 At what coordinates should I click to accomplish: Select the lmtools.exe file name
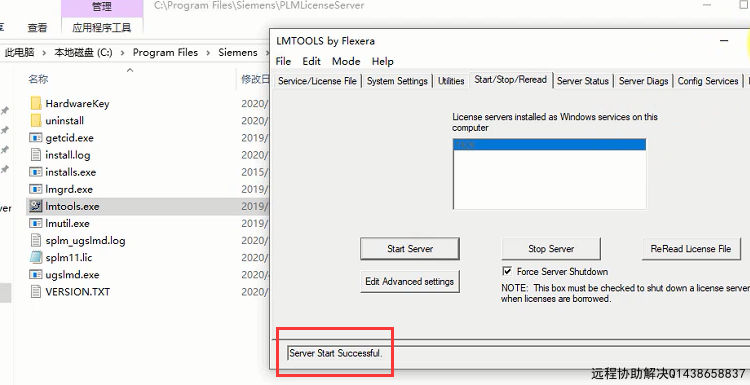click(72, 207)
